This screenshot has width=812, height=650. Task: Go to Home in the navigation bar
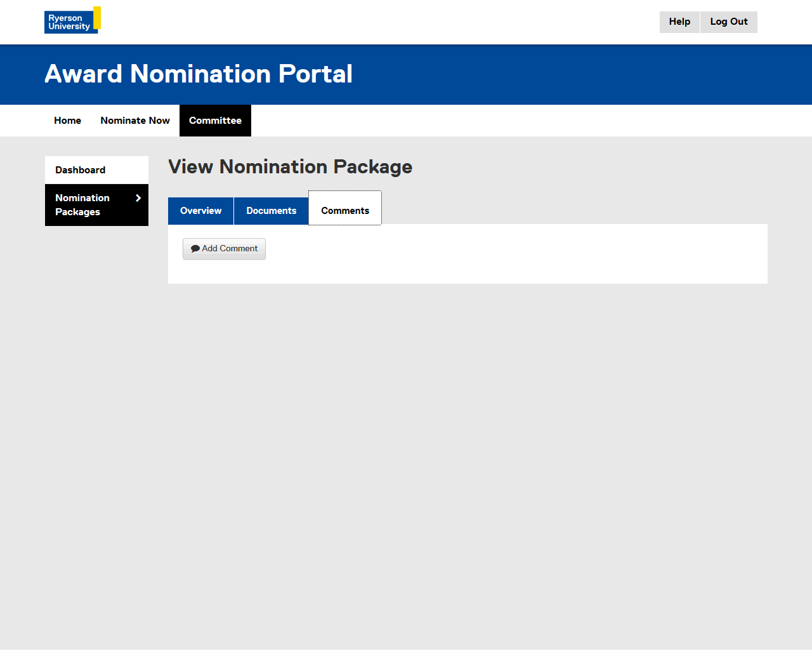click(x=67, y=121)
